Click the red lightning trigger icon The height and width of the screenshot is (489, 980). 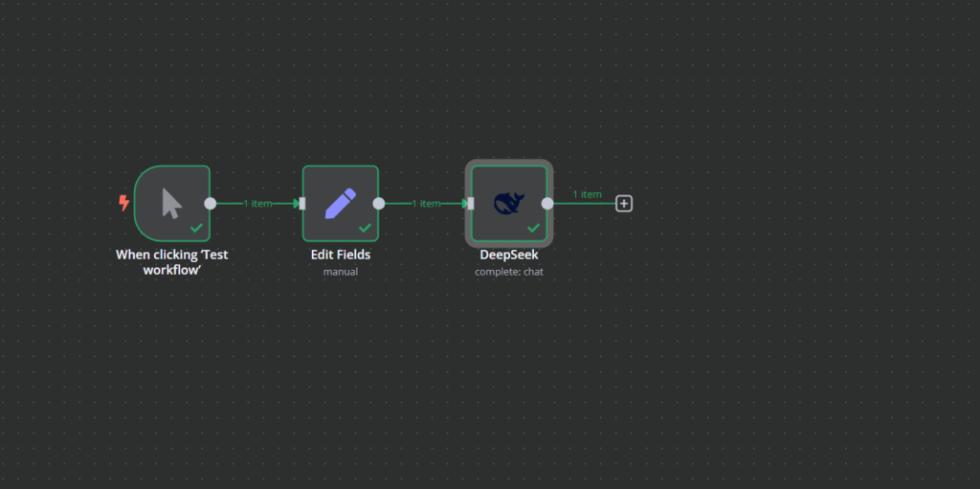pos(124,203)
